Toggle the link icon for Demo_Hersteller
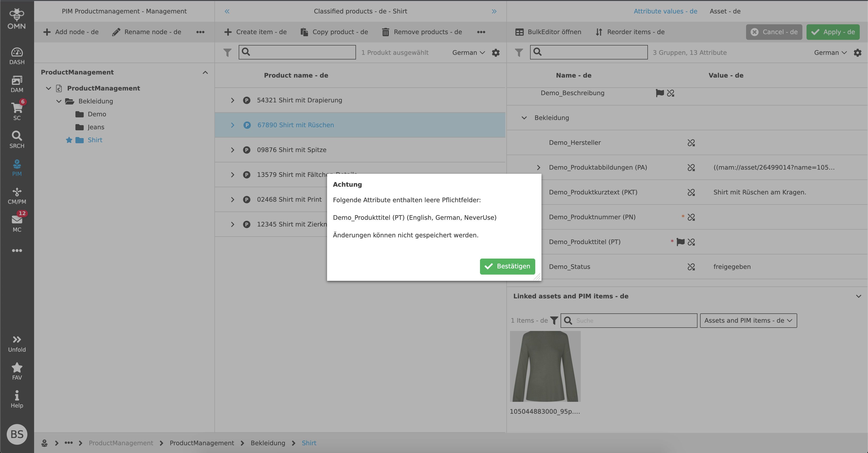 pyautogui.click(x=691, y=143)
